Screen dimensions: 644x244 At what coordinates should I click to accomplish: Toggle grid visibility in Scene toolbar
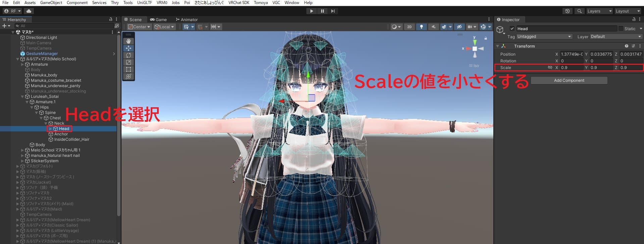tap(186, 27)
